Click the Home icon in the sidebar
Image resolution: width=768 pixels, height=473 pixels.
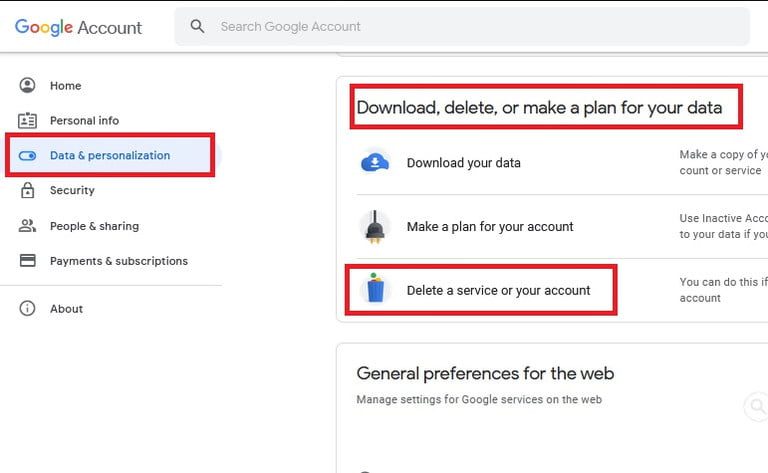pyautogui.click(x=28, y=86)
